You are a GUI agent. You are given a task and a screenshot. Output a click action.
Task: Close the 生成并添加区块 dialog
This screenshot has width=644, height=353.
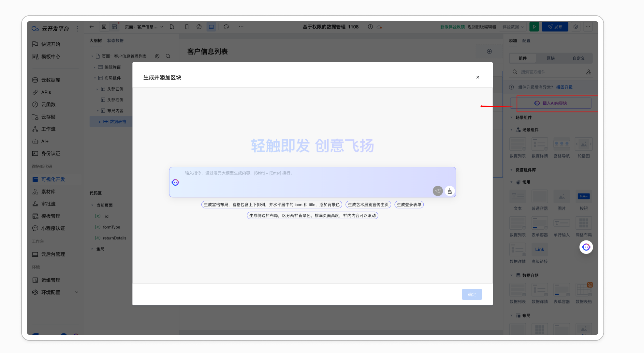click(478, 77)
